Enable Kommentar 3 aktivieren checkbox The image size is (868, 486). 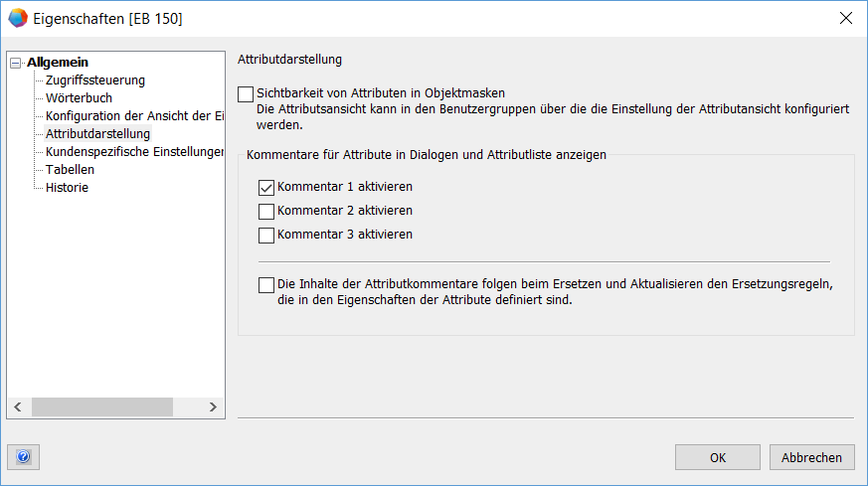pyautogui.click(x=266, y=236)
